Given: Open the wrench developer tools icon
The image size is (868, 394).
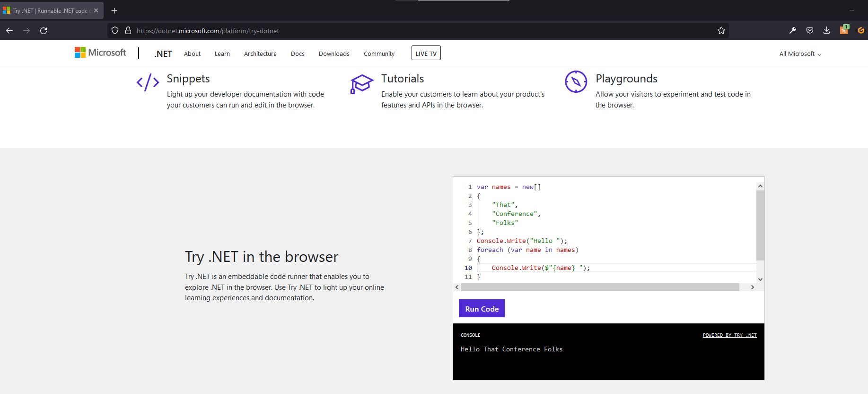Looking at the screenshot, I should click(x=793, y=31).
